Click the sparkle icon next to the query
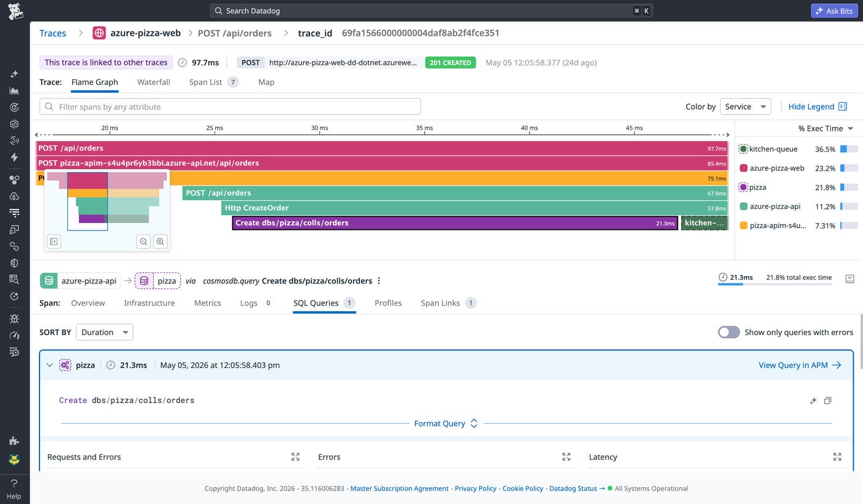 (813, 400)
